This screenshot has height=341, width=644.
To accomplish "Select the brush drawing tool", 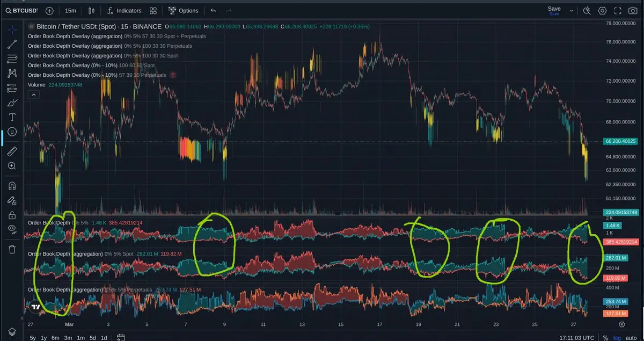I will [x=12, y=102].
